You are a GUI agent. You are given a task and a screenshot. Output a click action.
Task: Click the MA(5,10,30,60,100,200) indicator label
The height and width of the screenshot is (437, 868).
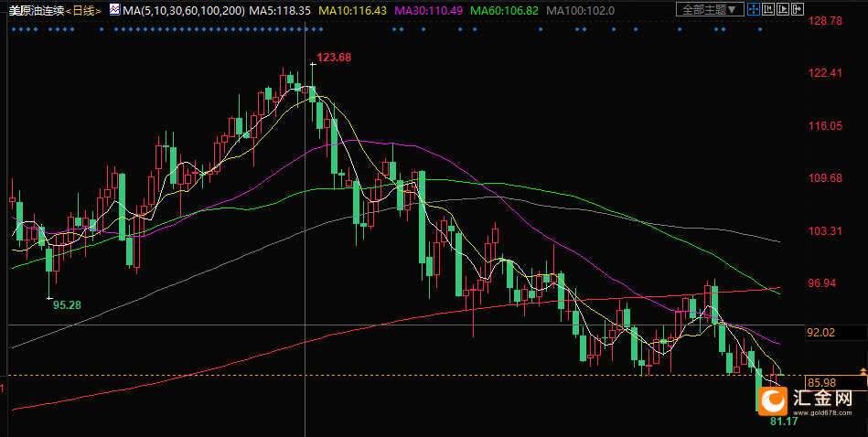(x=184, y=10)
